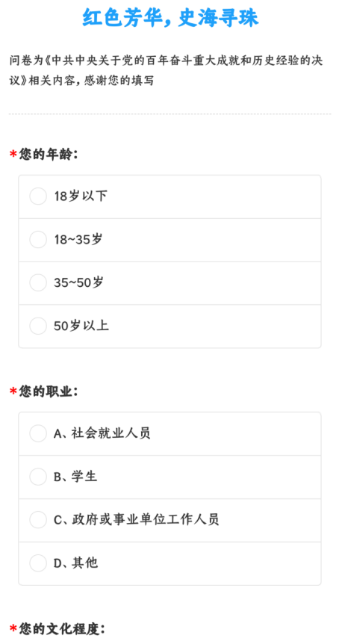
Task: Choose the B、学生 radio circle
Action: 38,477
